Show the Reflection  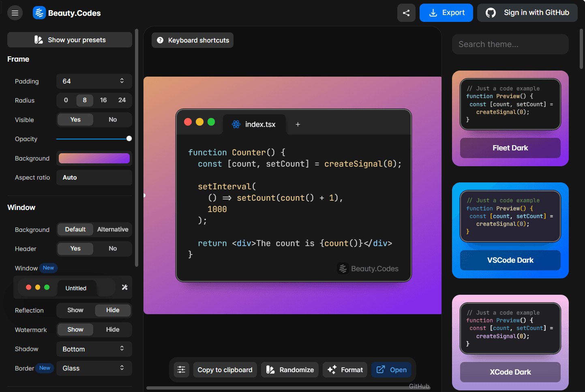coord(75,310)
